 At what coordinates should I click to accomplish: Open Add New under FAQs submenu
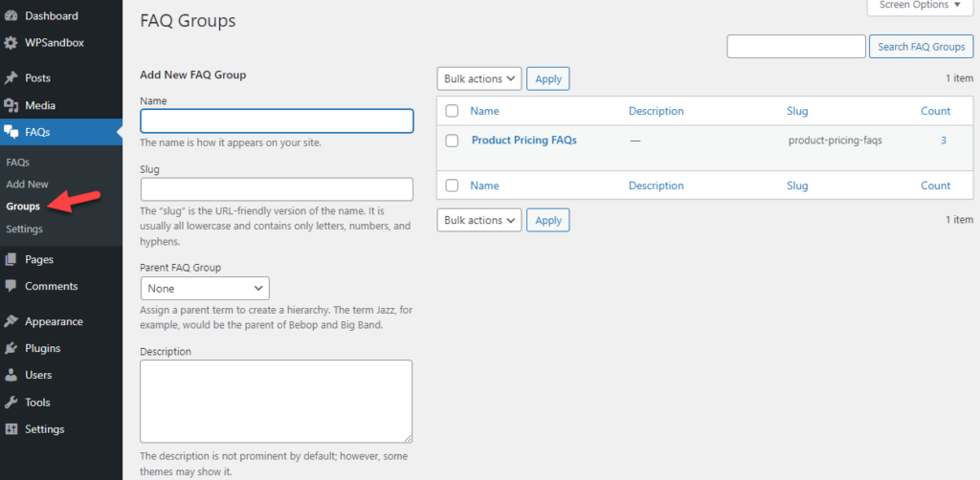(27, 184)
